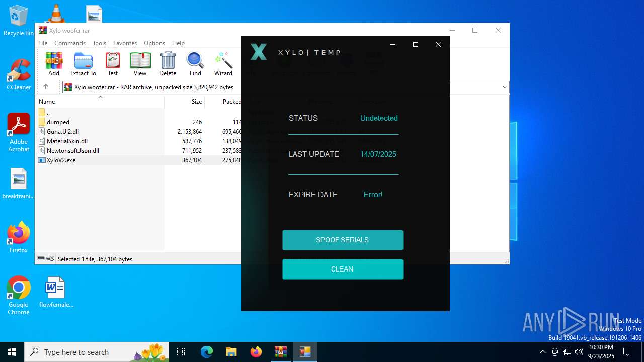644x362 pixels.
Task: Click the Xylo X logo
Action: pyautogui.click(x=259, y=52)
